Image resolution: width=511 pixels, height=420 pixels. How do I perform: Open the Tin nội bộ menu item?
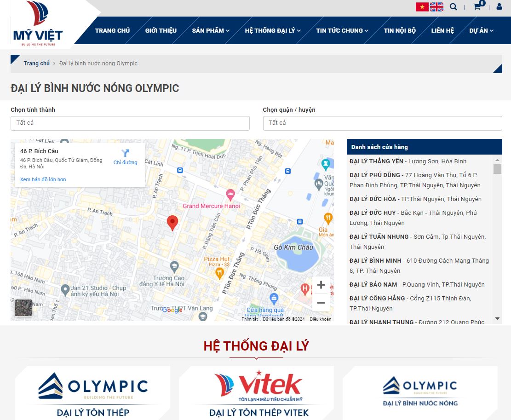(x=399, y=30)
